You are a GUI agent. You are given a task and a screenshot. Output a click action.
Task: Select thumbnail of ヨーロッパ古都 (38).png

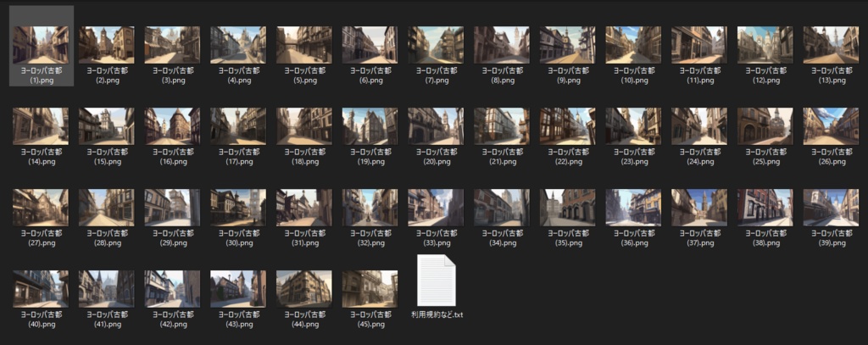pyautogui.click(x=765, y=208)
